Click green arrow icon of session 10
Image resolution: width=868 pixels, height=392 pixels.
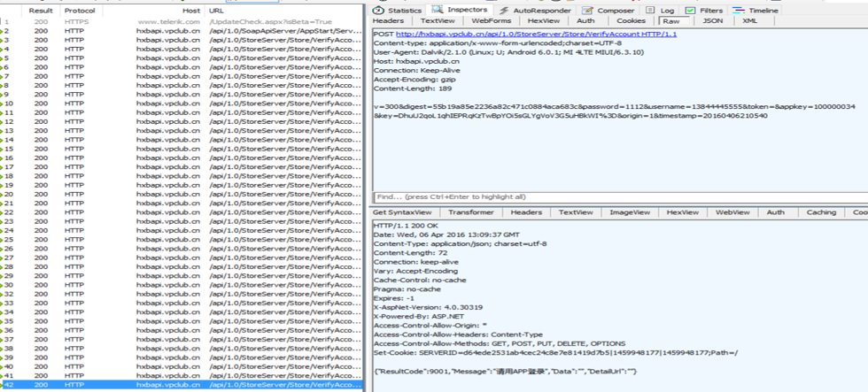(x=2, y=104)
